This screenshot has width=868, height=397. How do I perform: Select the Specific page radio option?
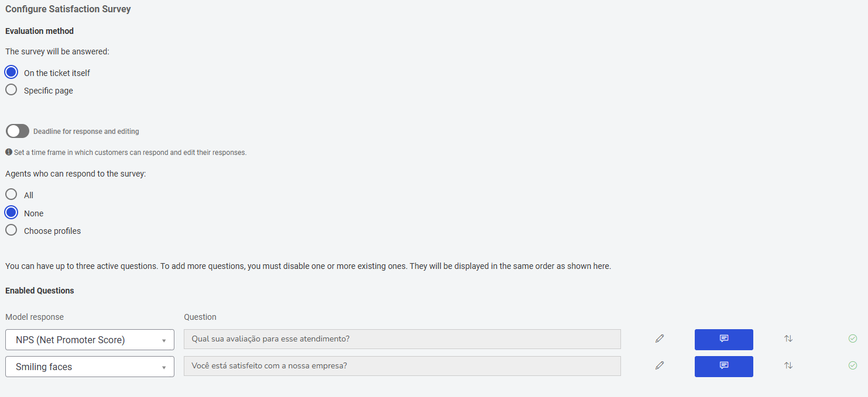pos(11,90)
